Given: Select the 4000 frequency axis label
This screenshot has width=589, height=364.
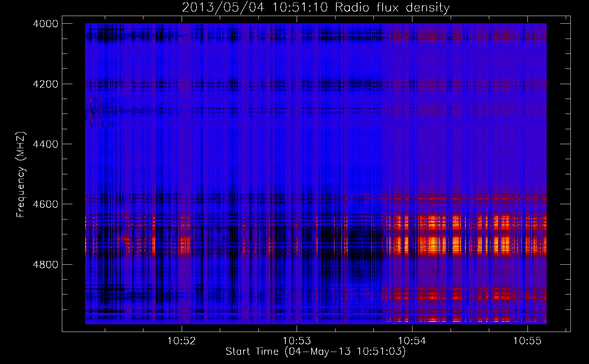Looking at the screenshot, I should (46, 24).
